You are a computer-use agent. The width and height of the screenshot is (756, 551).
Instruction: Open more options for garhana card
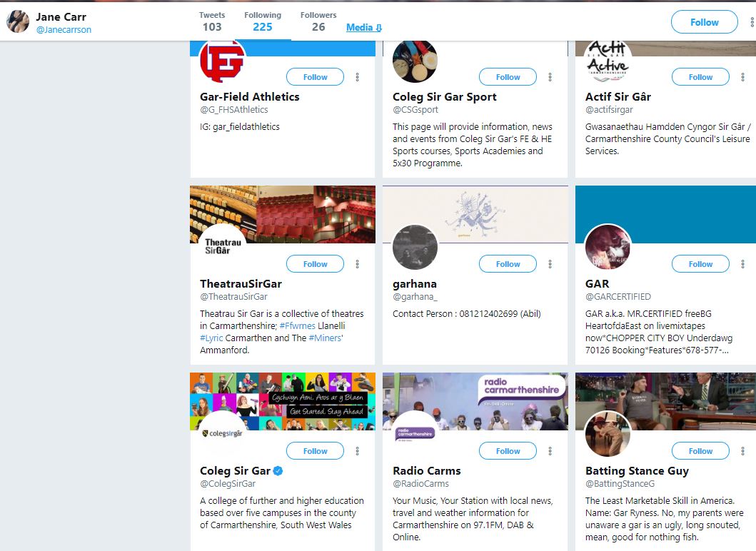pos(550,264)
